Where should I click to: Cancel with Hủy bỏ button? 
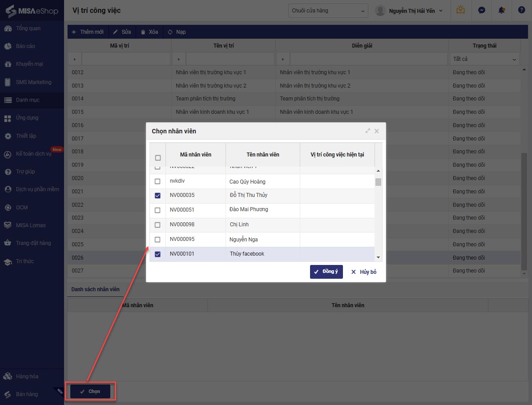364,272
